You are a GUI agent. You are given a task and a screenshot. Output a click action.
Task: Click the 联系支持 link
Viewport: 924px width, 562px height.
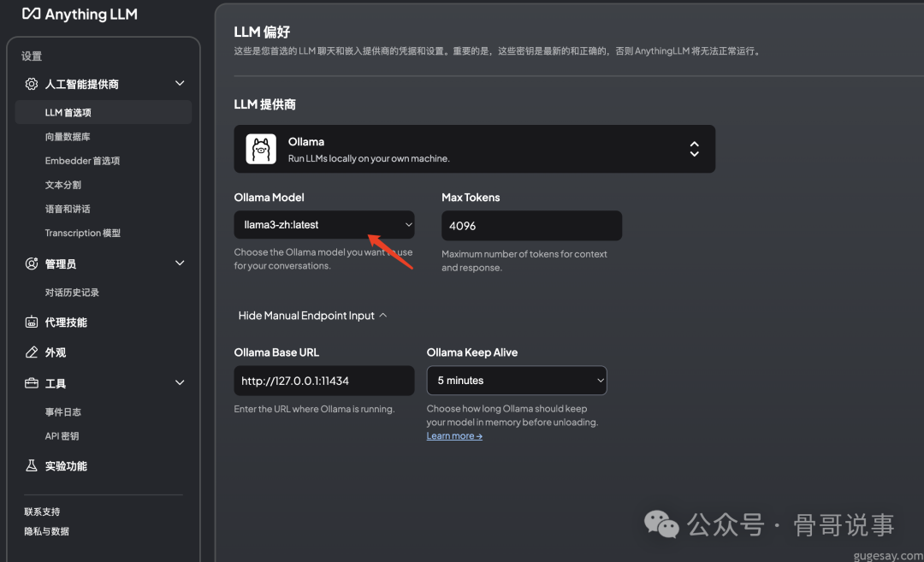pos(42,512)
